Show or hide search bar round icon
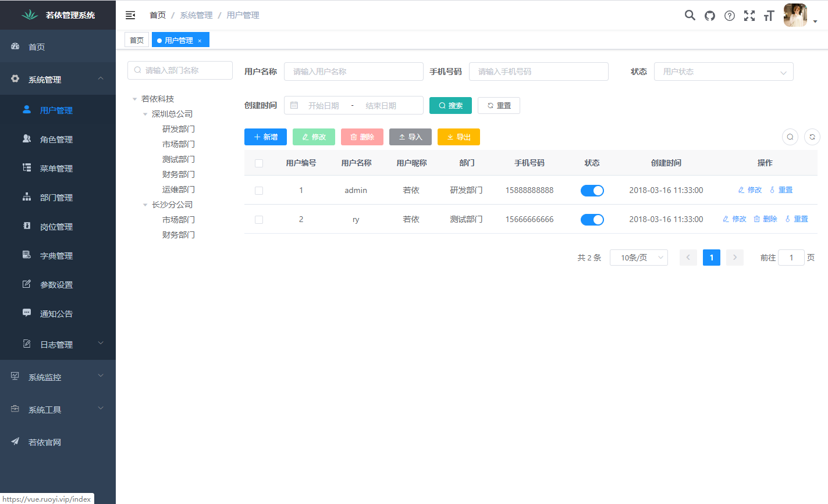Screen dimensions: 828x504 coord(790,137)
